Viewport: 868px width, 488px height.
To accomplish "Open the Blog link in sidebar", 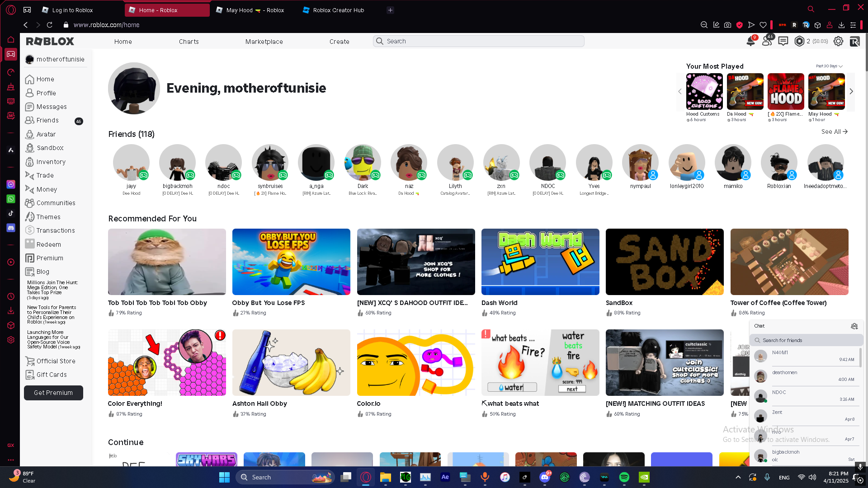I will pyautogui.click(x=42, y=272).
